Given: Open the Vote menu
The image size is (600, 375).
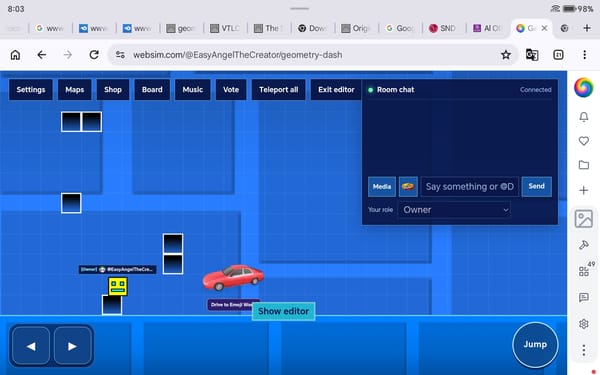Looking at the screenshot, I should (x=231, y=90).
